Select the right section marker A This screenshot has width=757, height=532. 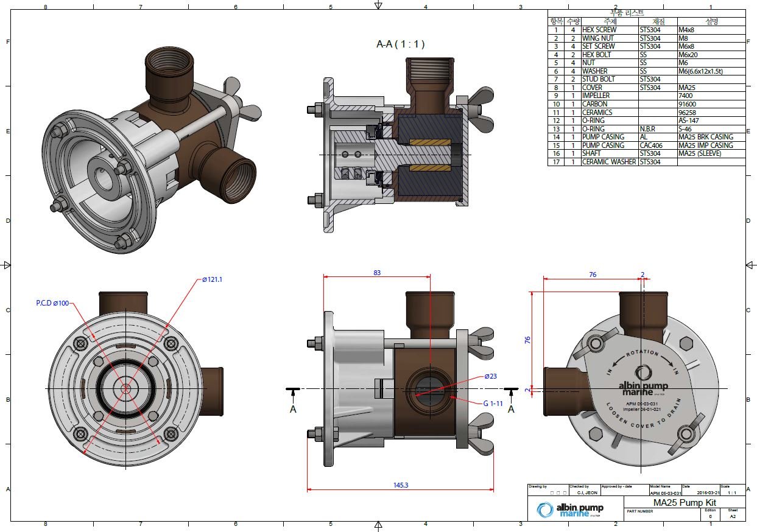click(511, 409)
